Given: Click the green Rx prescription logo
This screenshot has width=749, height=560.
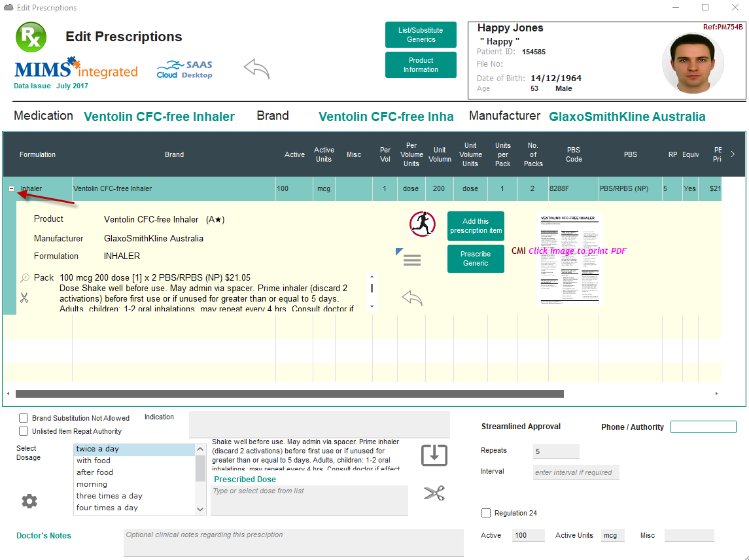Looking at the screenshot, I should (x=31, y=37).
